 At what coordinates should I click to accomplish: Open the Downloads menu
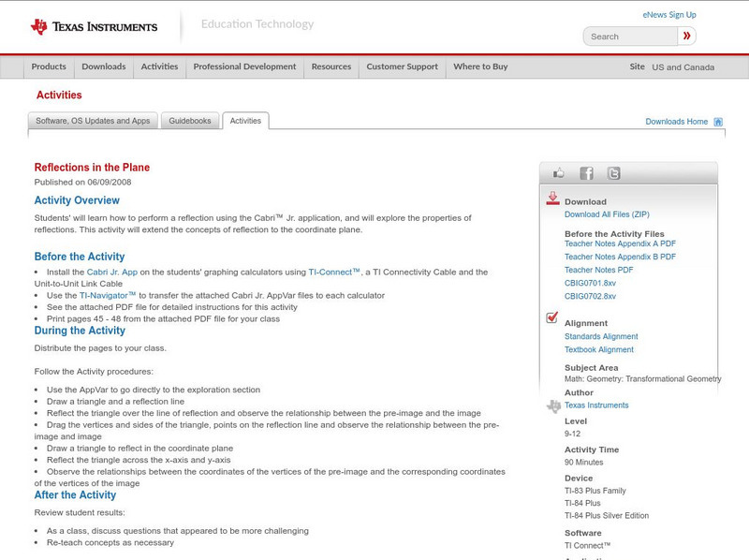pos(104,66)
